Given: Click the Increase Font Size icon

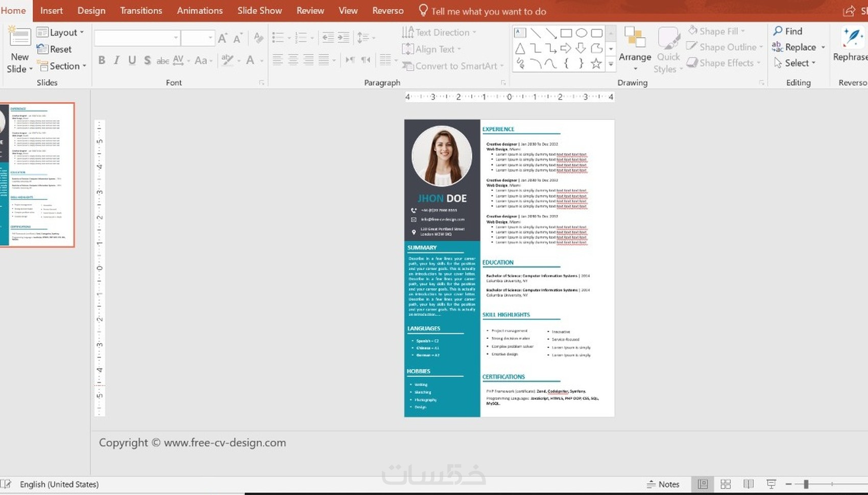Looking at the screenshot, I should coord(223,38).
